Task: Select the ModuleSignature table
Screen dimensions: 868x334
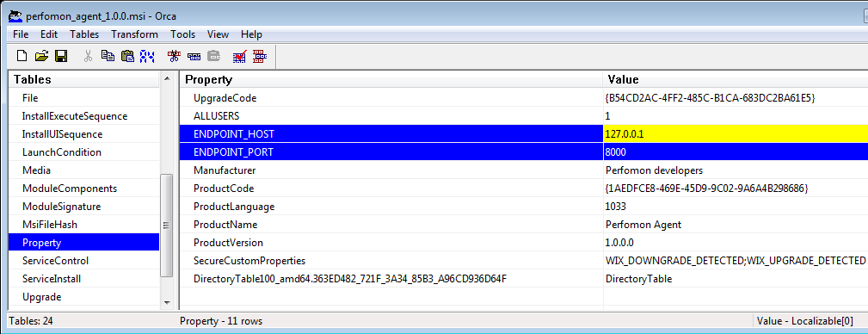Action: (x=83, y=207)
